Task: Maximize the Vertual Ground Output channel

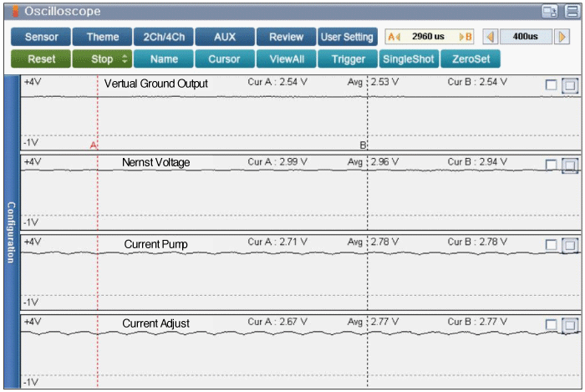Action: pyautogui.click(x=570, y=86)
